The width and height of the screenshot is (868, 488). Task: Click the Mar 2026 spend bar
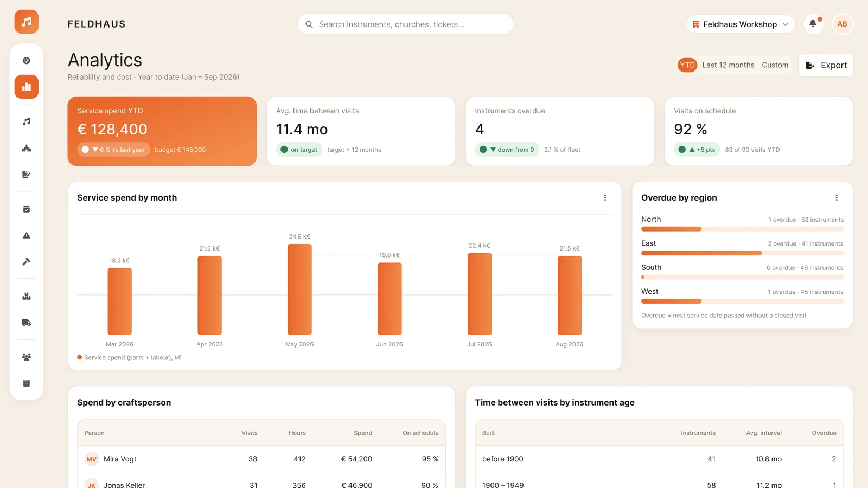(x=119, y=301)
